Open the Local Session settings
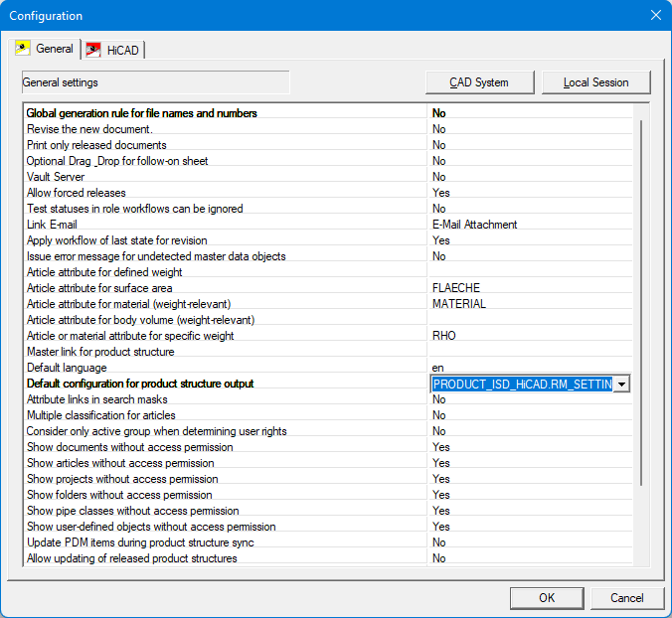 [596, 82]
